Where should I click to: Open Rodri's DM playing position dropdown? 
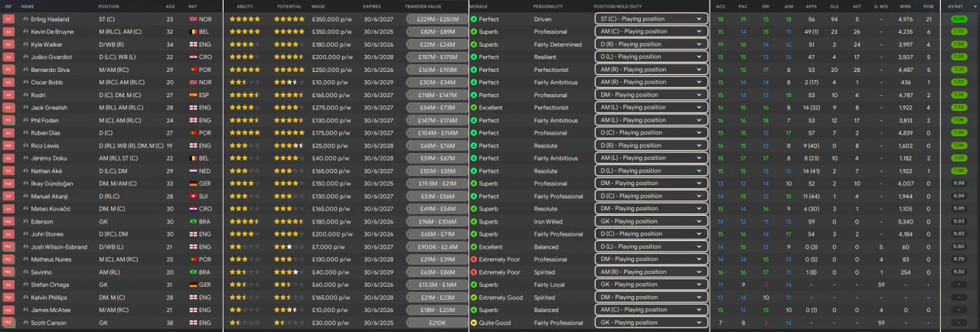coord(651,95)
